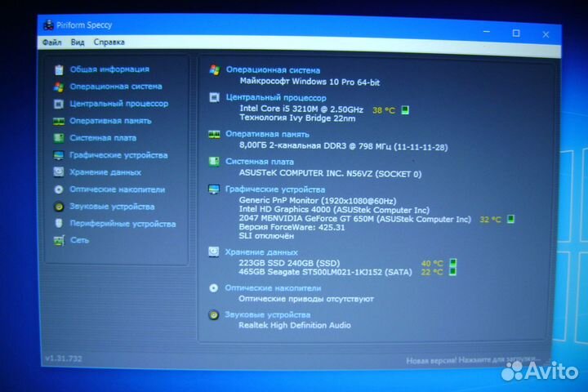Open the Графические устройства summary heading link
Image resolution: width=588 pixels, height=392 pixels.
click(275, 189)
